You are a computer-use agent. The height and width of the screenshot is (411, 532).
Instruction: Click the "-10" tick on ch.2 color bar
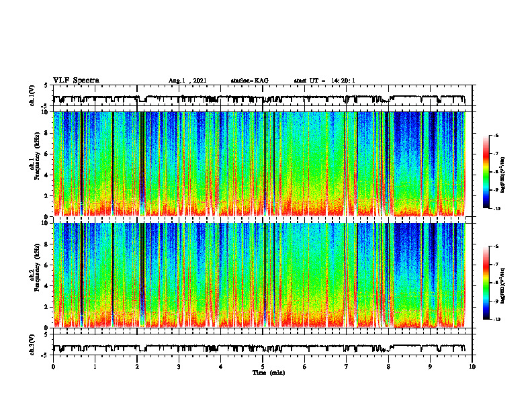point(496,320)
